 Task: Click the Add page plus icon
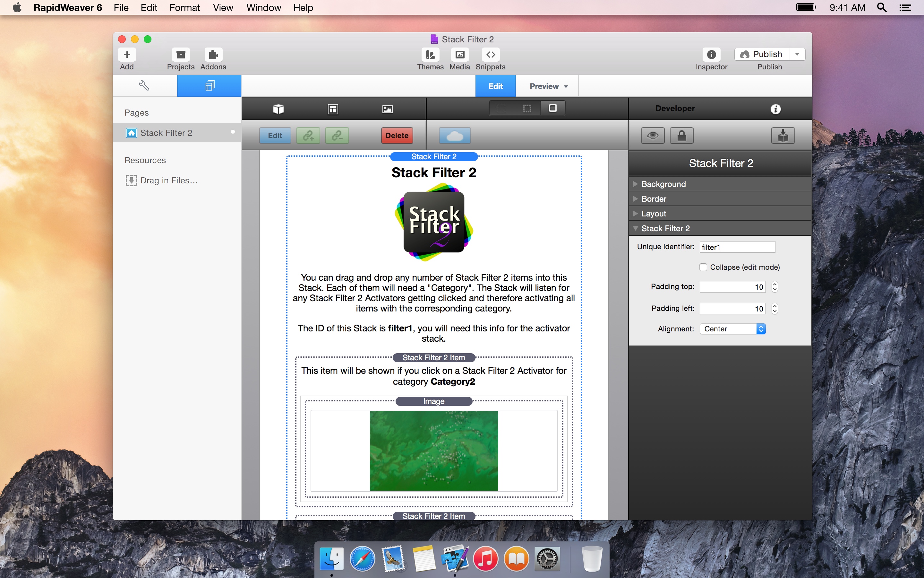[127, 55]
